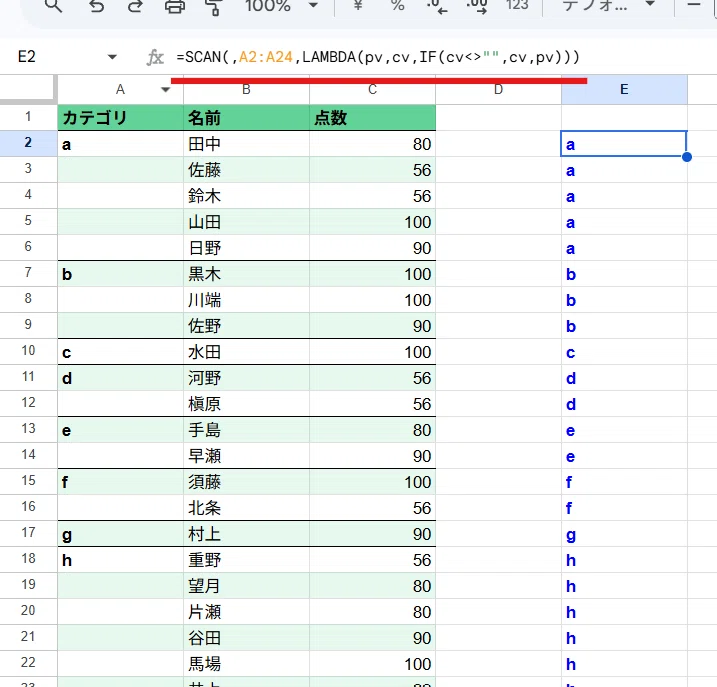
Task: Click score 100 in 山田 row
Action: tap(373, 222)
